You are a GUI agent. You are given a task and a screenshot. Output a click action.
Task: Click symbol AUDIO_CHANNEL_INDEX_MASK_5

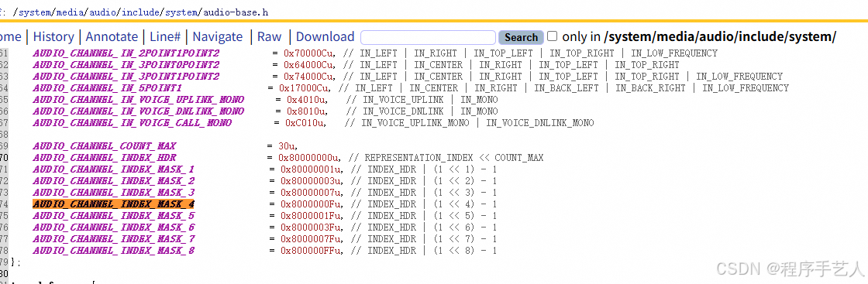pyautogui.click(x=113, y=216)
